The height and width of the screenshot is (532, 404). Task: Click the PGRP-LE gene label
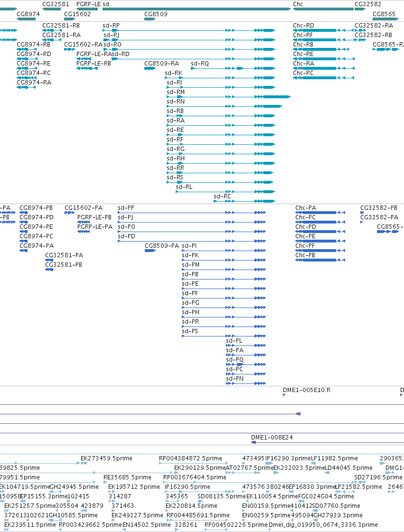(x=89, y=4)
